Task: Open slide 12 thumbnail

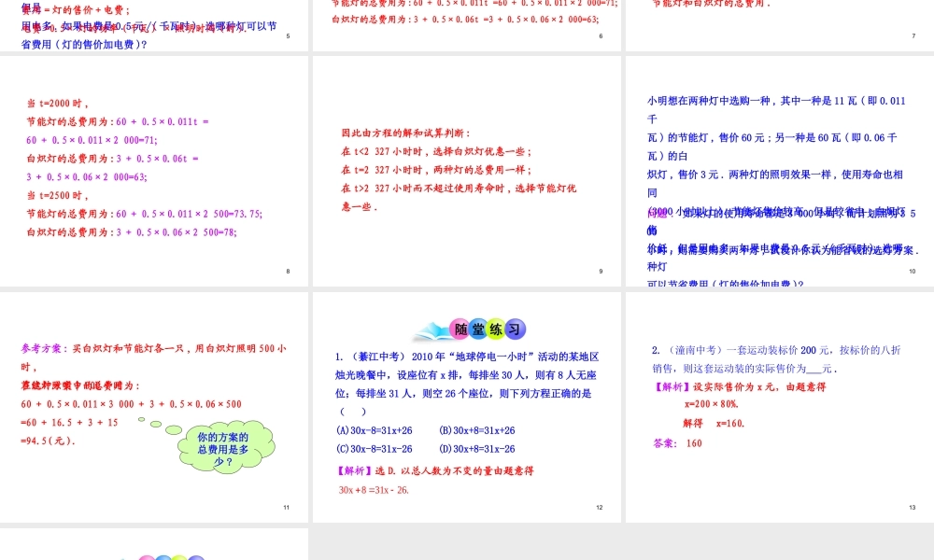Action: click(x=467, y=406)
